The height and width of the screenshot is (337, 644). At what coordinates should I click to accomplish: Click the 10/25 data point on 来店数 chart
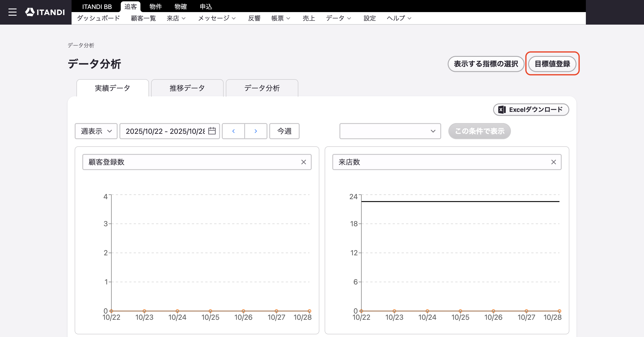pyautogui.click(x=460, y=311)
